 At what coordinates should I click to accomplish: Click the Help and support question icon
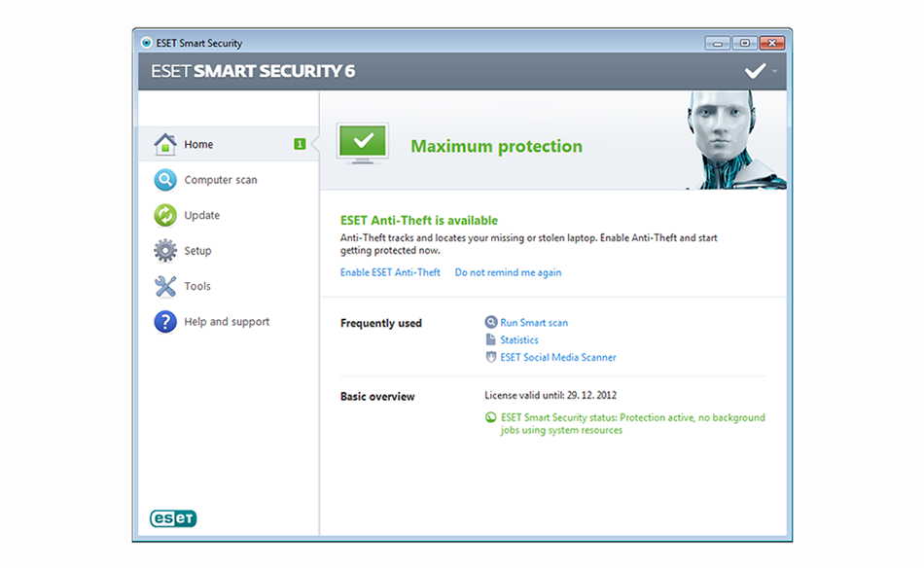tap(165, 322)
